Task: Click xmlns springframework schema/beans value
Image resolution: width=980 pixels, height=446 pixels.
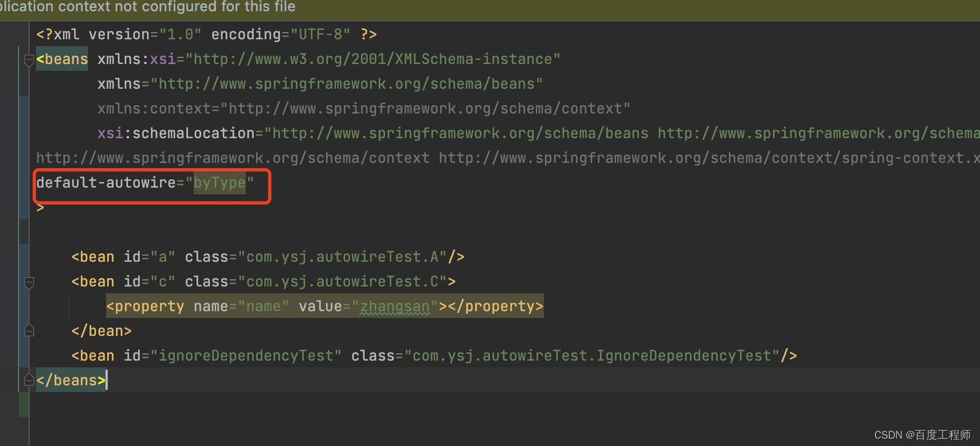Action: point(346,84)
